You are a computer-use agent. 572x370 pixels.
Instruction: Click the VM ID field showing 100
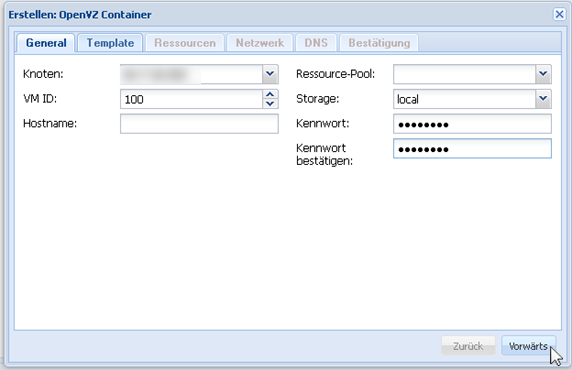point(191,99)
